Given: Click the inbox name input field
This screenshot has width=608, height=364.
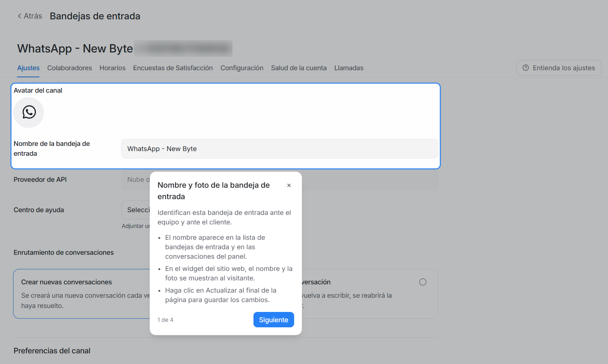Looking at the screenshot, I should tap(280, 149).
